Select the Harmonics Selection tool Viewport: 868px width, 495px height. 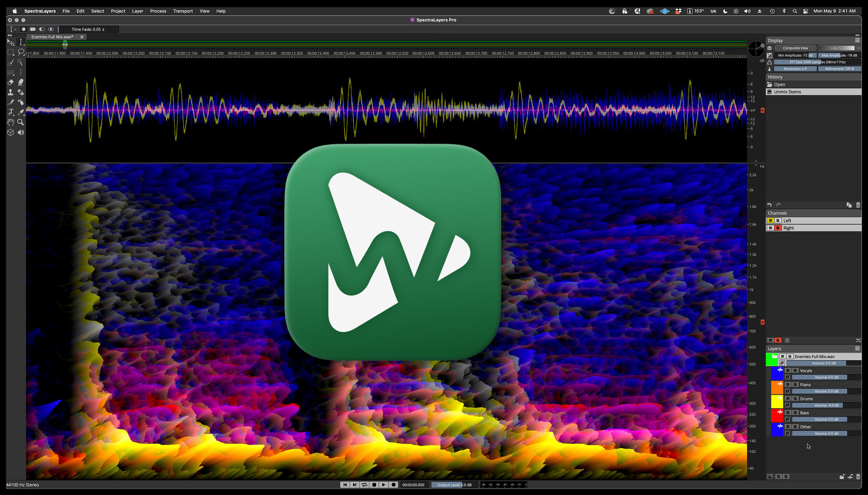(x=10, y=72)
